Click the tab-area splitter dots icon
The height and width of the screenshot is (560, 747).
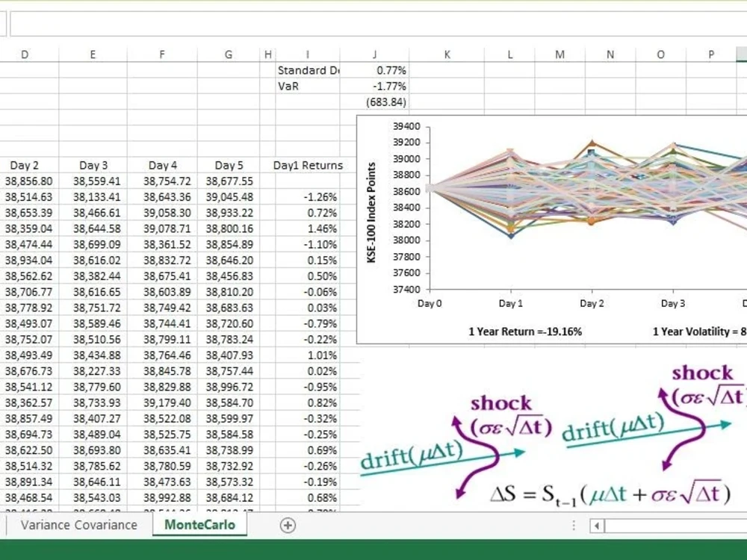click(x=572, y=525)
